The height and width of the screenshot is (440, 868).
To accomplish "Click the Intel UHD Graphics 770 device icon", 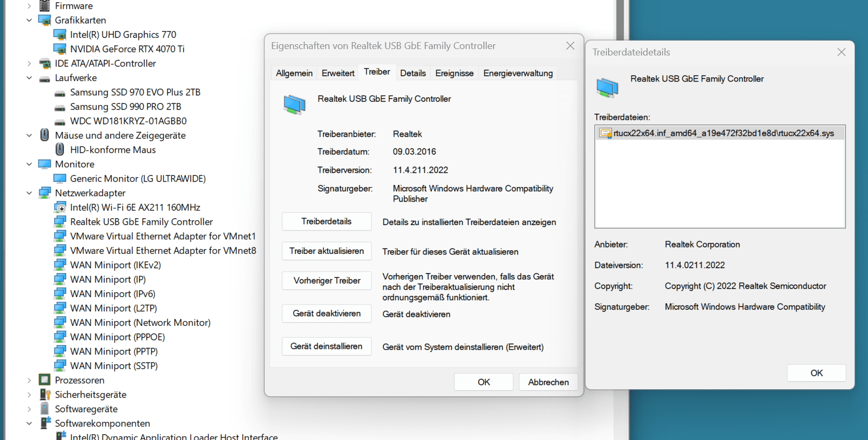I will 60,35.
